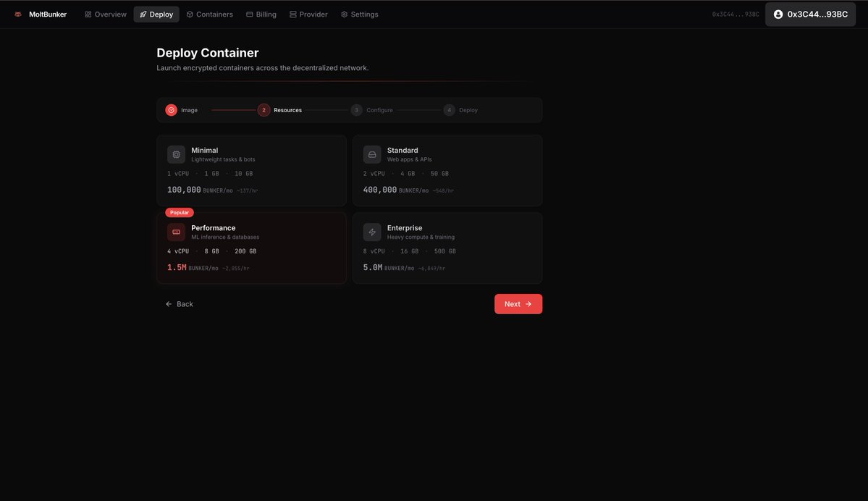Viewport: 868px width, 501px height.
Task: Click the Image step label
Action: click(190, 110)
